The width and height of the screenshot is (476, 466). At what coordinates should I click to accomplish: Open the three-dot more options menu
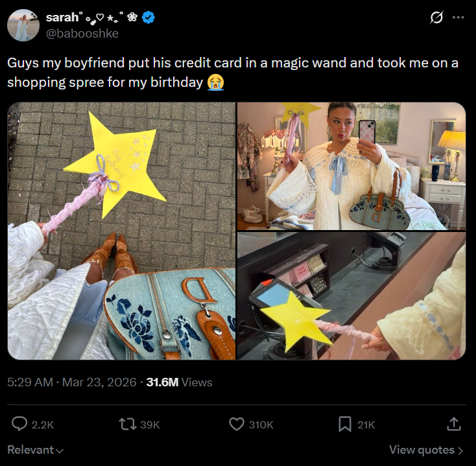coord(458,17)
